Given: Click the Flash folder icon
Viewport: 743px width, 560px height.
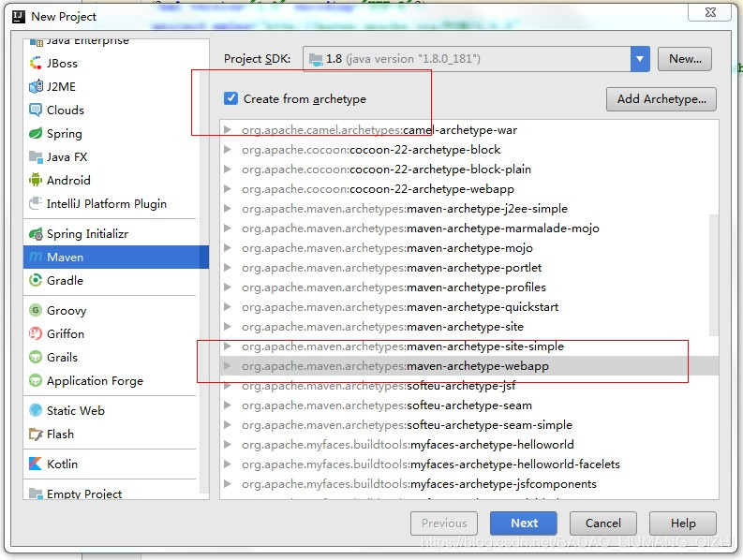Looking at the screenshot, I should [36, 434].
